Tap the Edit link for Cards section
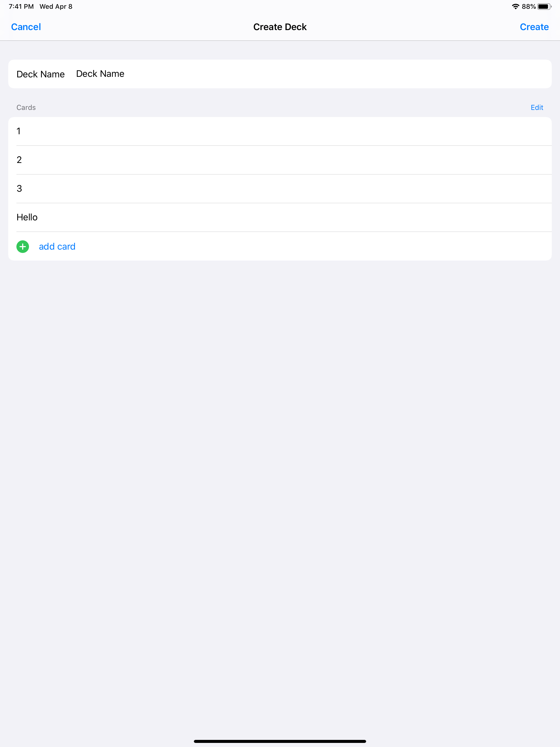The width and height of the screenshot is (560, 747). (x=537, y=107)
